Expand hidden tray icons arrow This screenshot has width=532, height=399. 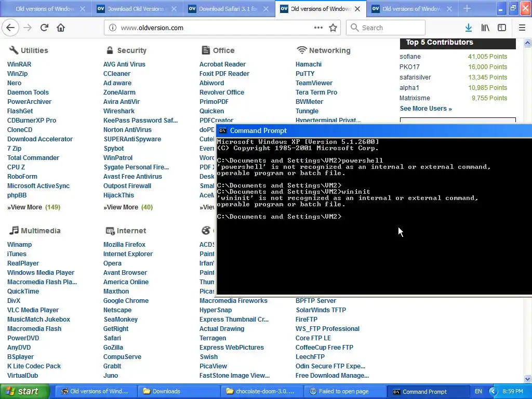(x=493, y=391)
